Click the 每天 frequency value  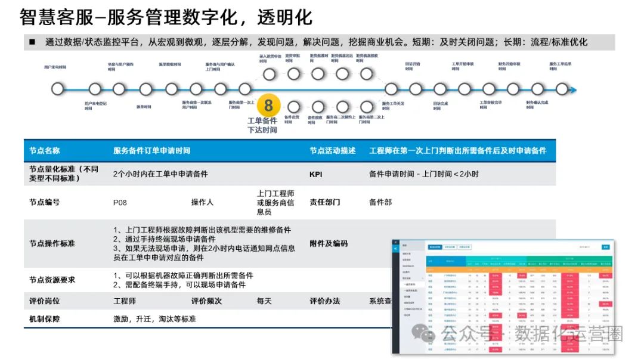point(264,301)
